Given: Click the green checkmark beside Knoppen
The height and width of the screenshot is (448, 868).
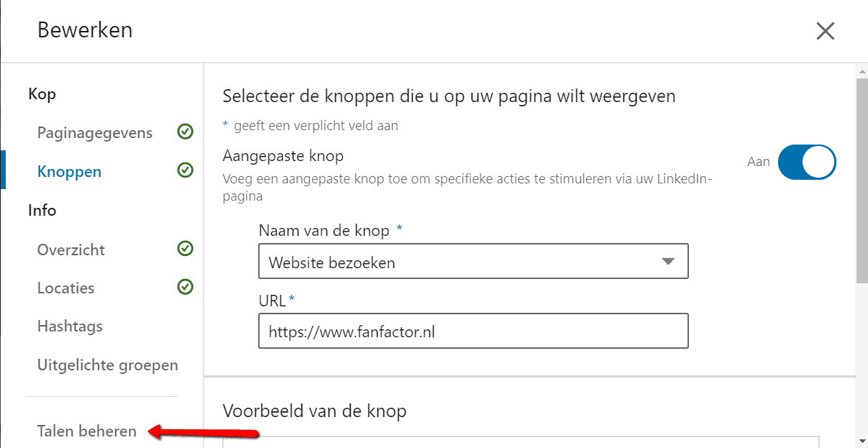Looking at the screenshot, I should click(186, 170).
